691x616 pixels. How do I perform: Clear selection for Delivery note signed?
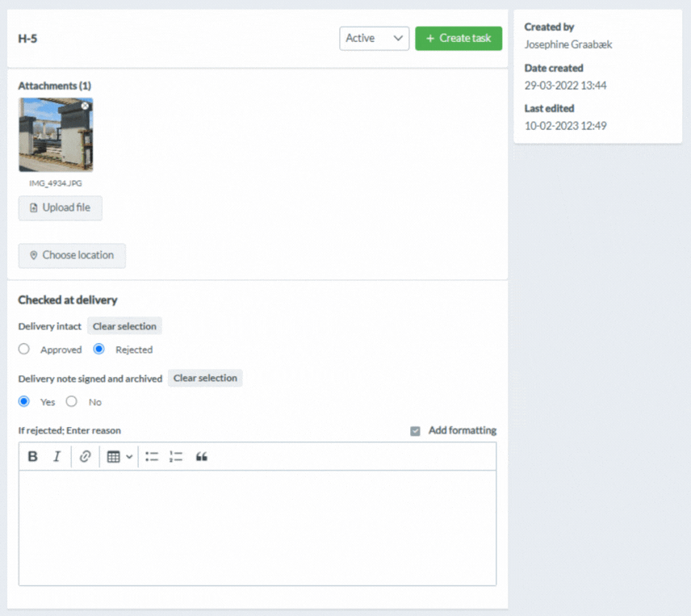click(205, 378)
